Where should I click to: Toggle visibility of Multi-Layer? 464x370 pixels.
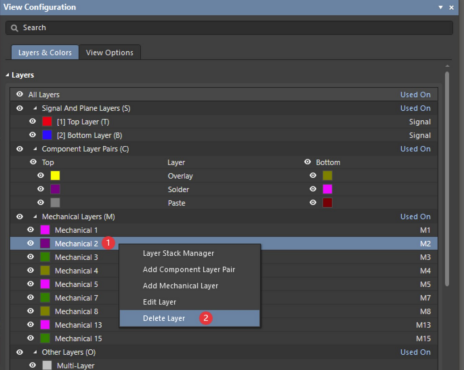click(32, 365)
